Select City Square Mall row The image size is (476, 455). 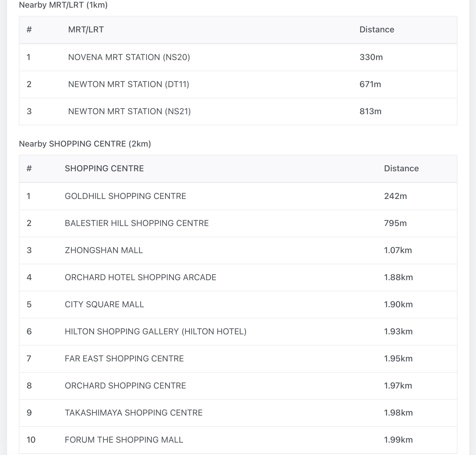point(104,304)
